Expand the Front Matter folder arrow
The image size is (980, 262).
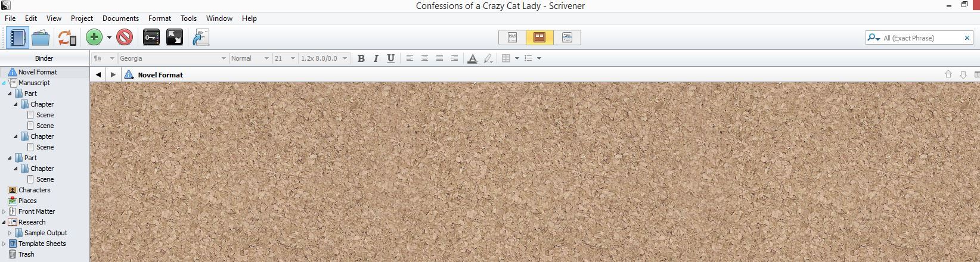pos(4,211)
